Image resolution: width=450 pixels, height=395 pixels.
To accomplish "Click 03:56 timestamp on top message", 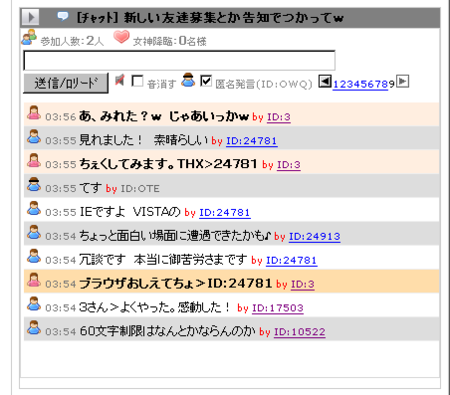I will [61, 117].
